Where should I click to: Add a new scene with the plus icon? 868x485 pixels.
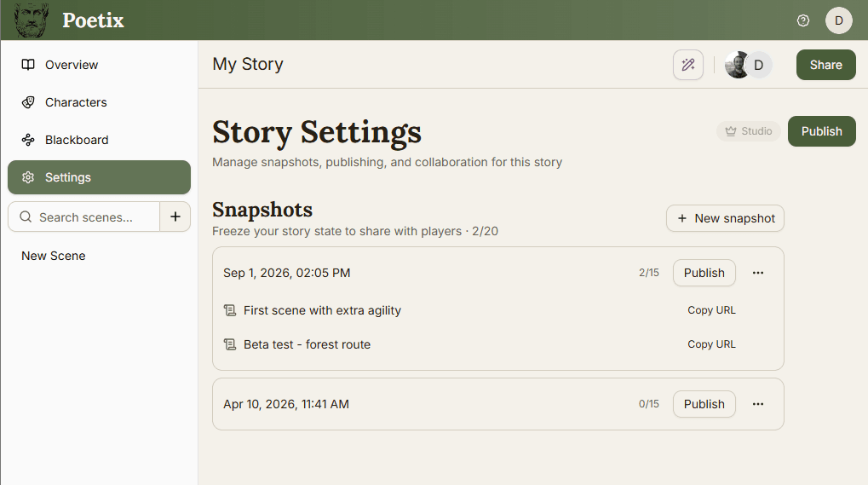[175, 217]
